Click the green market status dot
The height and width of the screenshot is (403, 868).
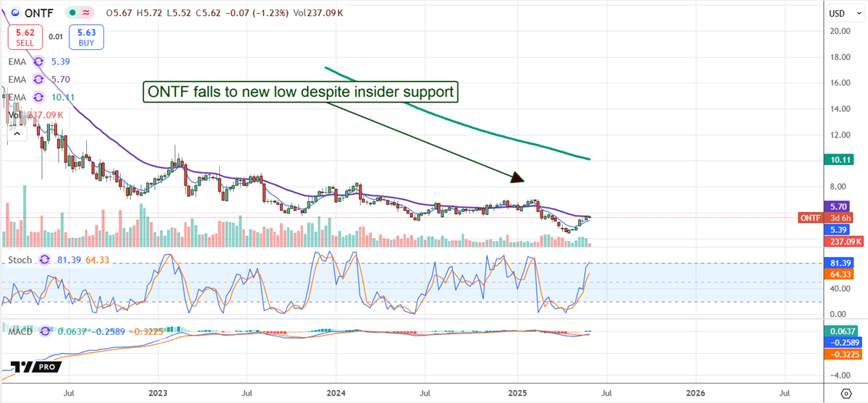click(x=73, y=13)
